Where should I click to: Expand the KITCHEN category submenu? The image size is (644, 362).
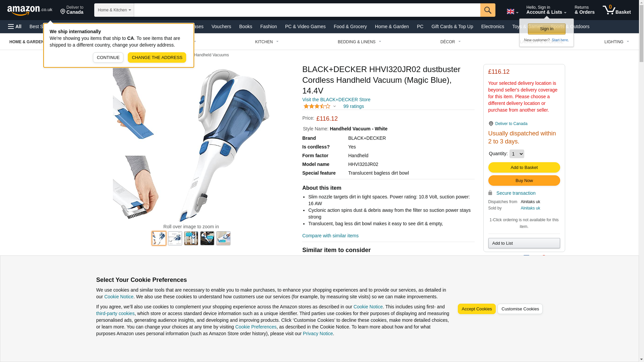pyautogui.click(x=267, y=42)
